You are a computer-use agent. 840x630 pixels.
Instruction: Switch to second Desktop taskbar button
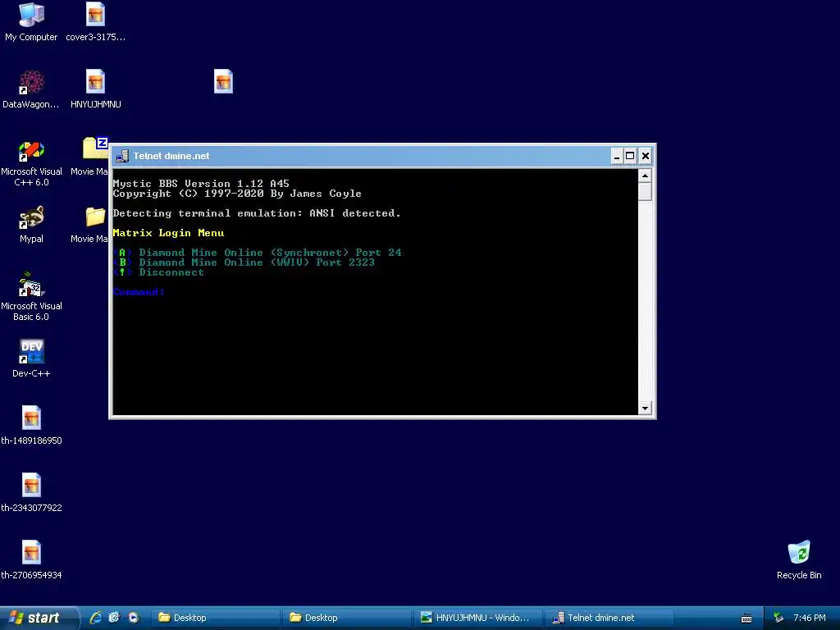click(348, 618)
